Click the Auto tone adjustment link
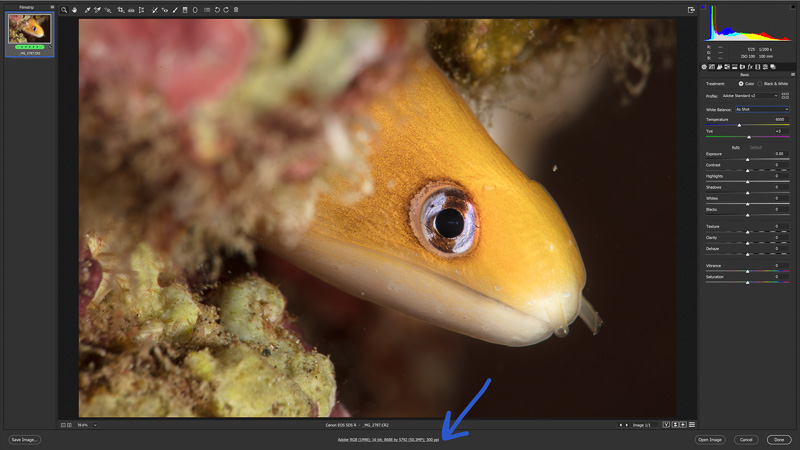This screenshot has height=450, width=800. click(735, 147)
